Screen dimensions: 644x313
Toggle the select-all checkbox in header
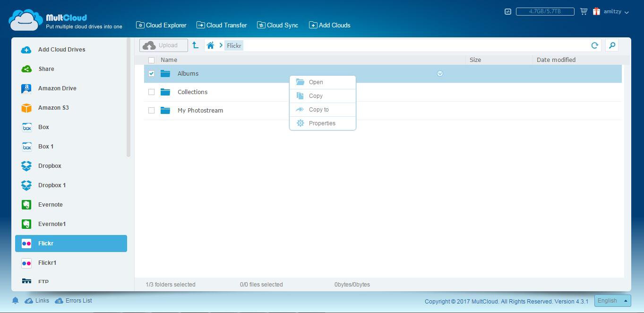151,60
